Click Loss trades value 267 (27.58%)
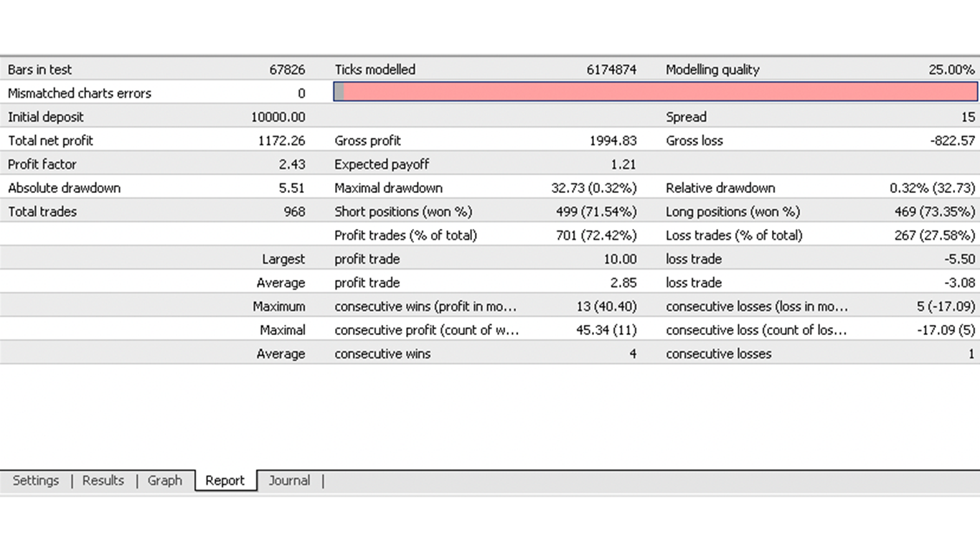 (935, 235)
